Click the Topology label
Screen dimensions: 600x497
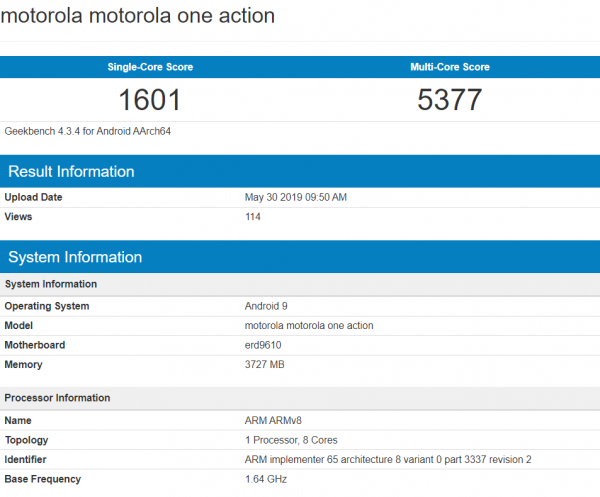[x=26, y=440]
